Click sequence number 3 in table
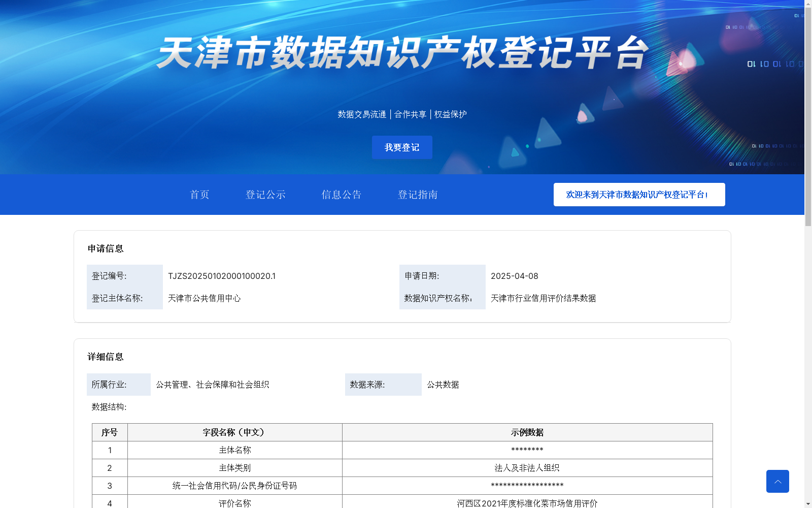 (110, 486)
